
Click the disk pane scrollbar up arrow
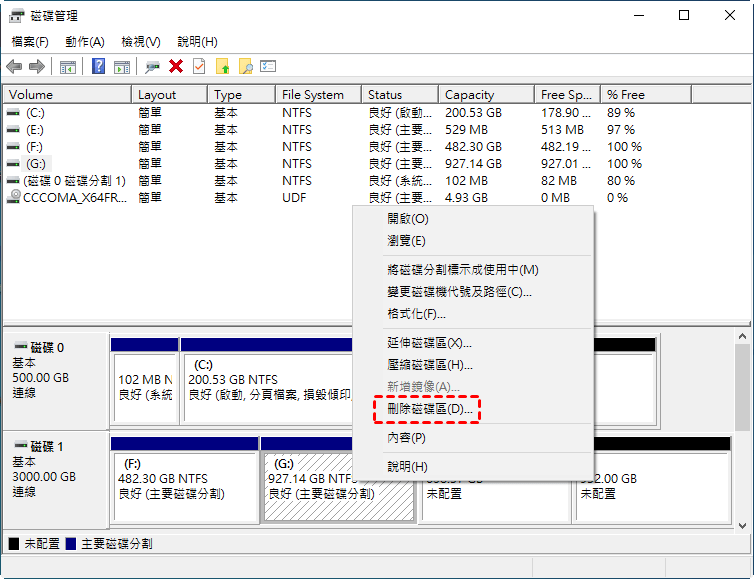click(x=742, y=337)
